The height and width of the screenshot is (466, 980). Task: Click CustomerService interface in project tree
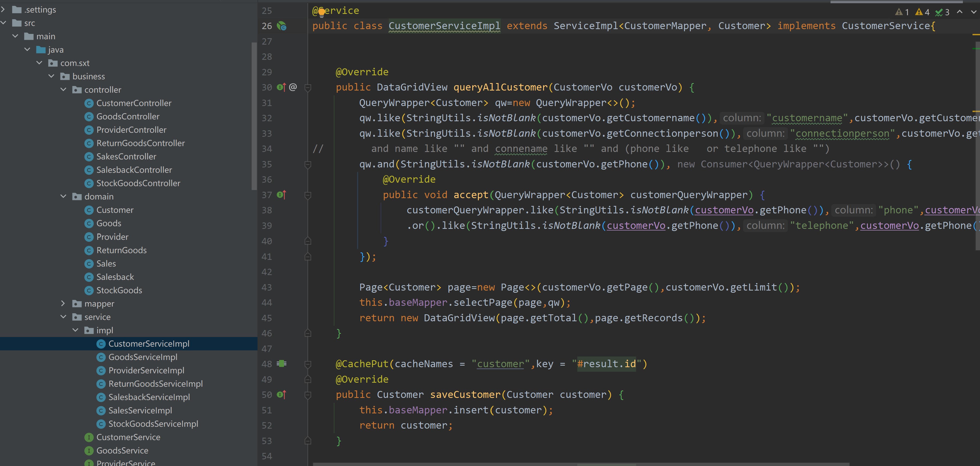click(x=128, y=437)
